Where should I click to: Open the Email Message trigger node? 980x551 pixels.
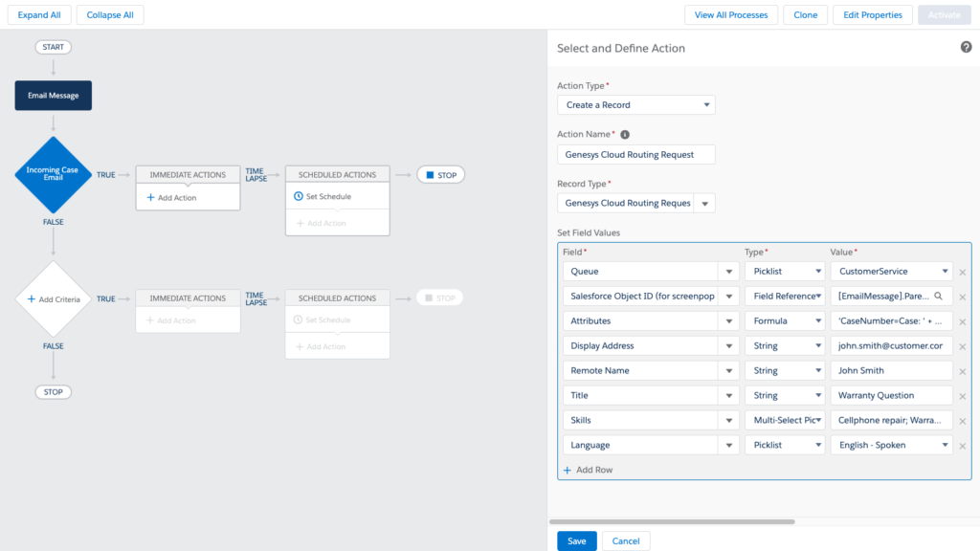53,95
